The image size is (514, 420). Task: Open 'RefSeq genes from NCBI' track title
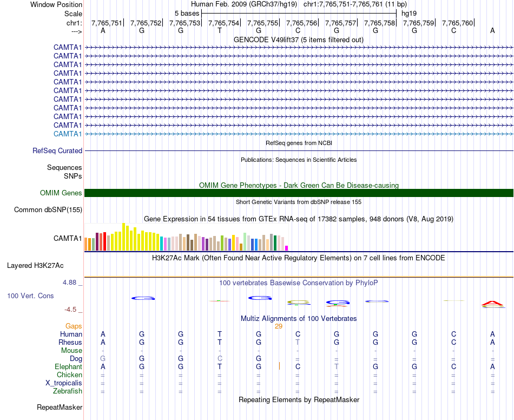[299, 143]
